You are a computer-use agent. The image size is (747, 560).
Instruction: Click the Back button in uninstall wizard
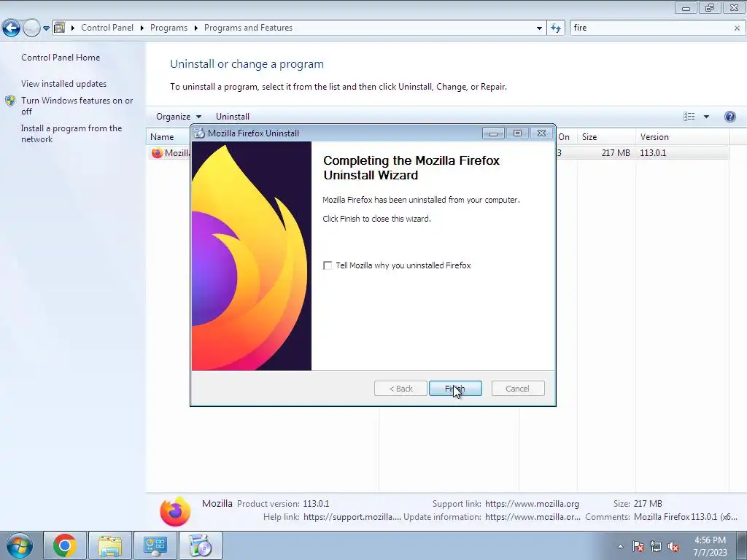pos(400,389)
